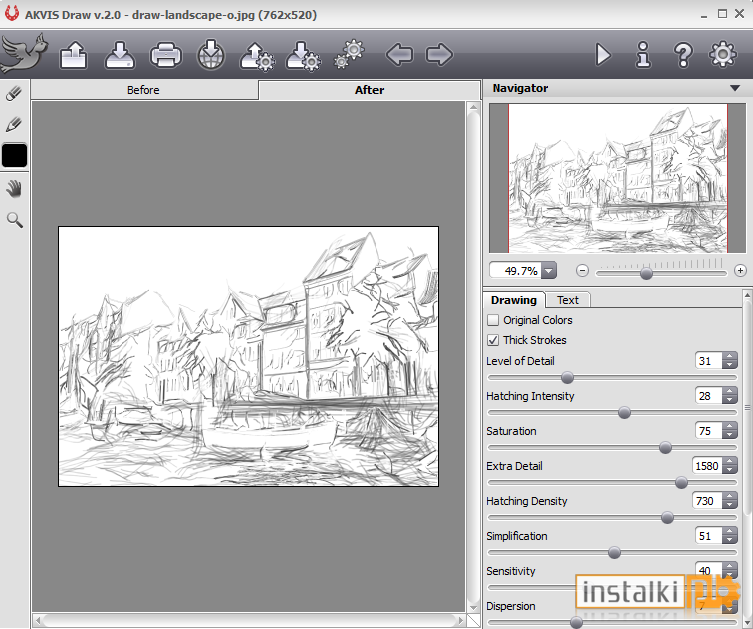Select the Zoom magnifier tool
753x629 pixels.
[14, 220]
